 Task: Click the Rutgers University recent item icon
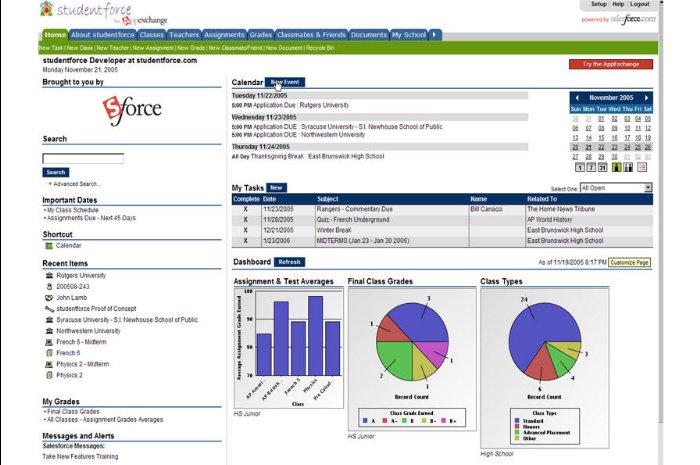49,276
